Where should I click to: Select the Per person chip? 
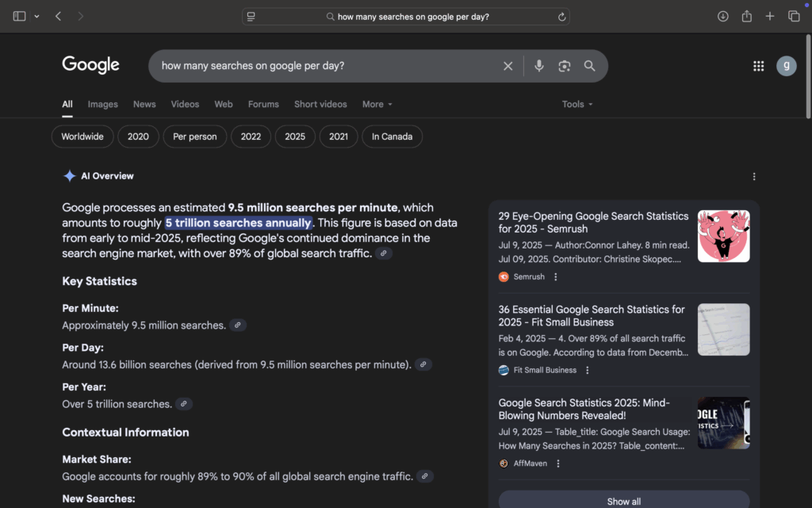(195, 137)
